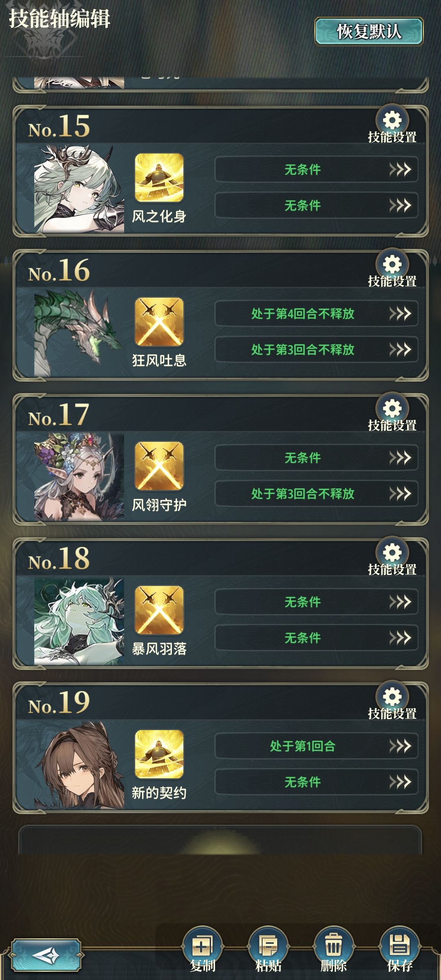This screenshot has height=980, width=441.
Task: Click the empty add-slot below No.19
Action: (220, 840)
